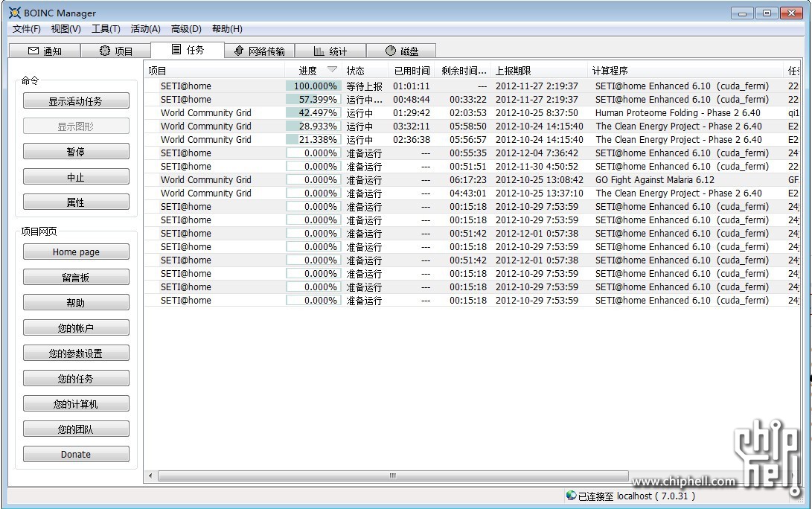Open the 活动(A) menu
812x509 pixels.
146,29
